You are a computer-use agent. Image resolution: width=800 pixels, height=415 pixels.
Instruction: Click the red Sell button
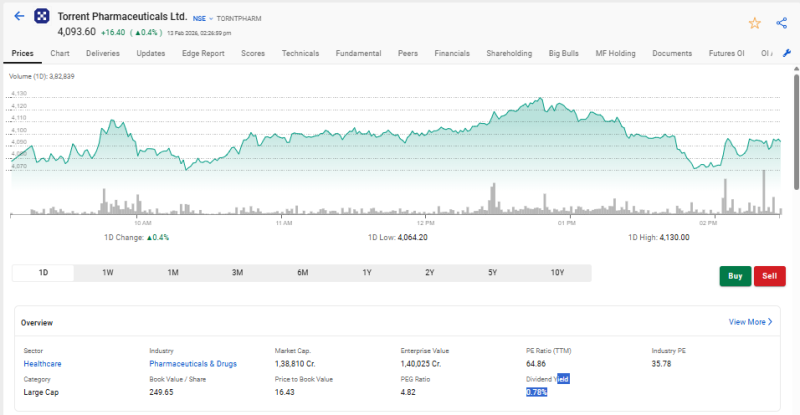[x=769, y=276]
